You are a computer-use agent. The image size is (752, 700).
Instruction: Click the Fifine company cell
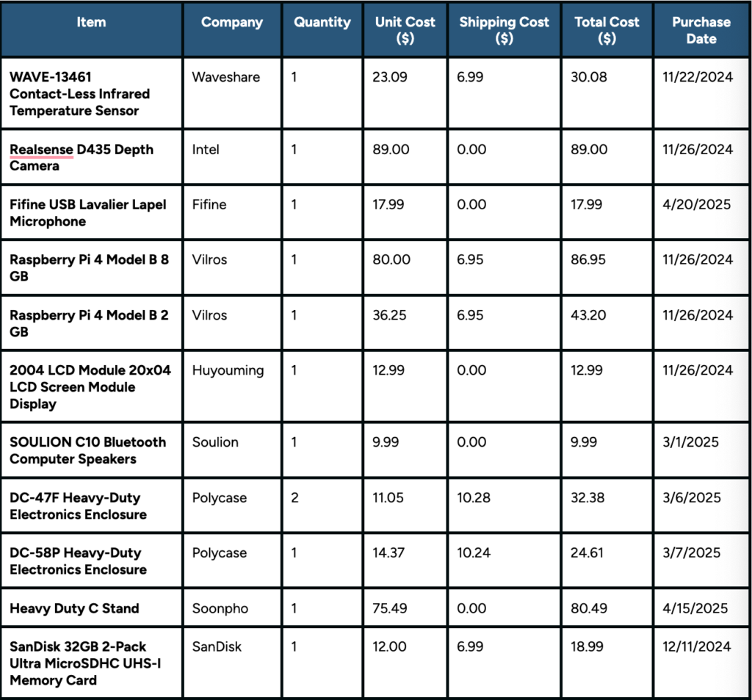tap(232, 212)
